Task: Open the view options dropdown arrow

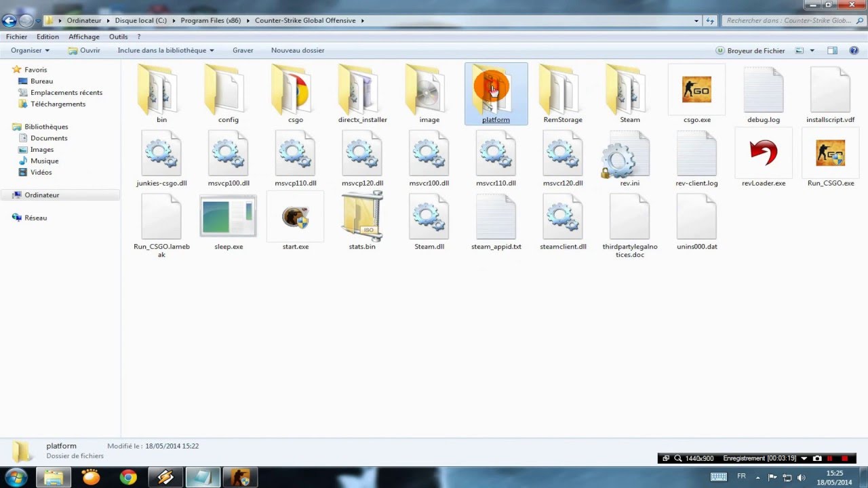Action: [812, 51]
